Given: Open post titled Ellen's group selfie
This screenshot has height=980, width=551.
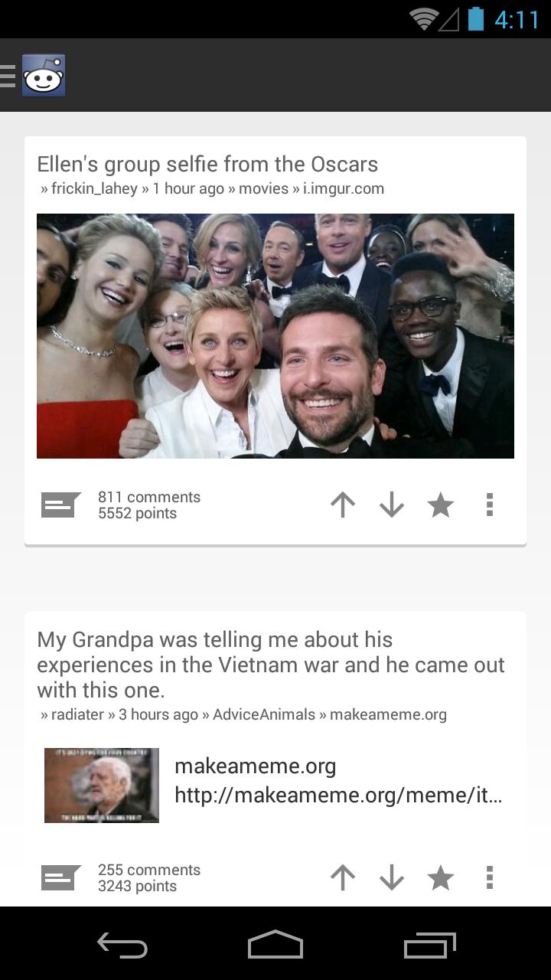Looking at the screenshot, I should (207, 165).
